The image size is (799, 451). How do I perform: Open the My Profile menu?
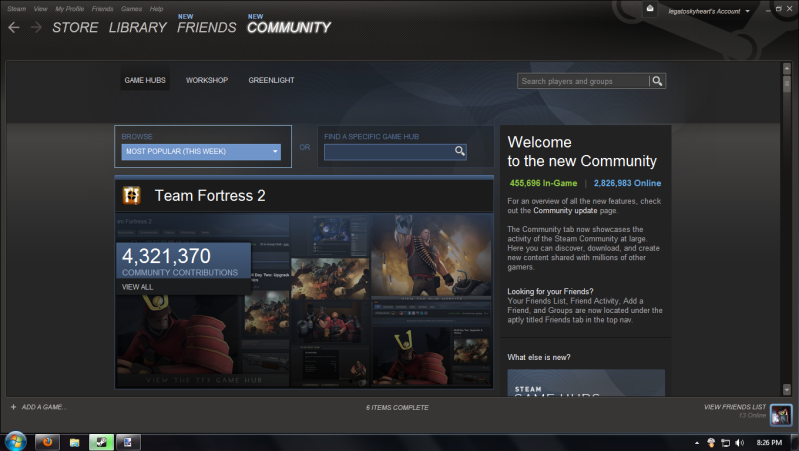[x=70, y=9]
